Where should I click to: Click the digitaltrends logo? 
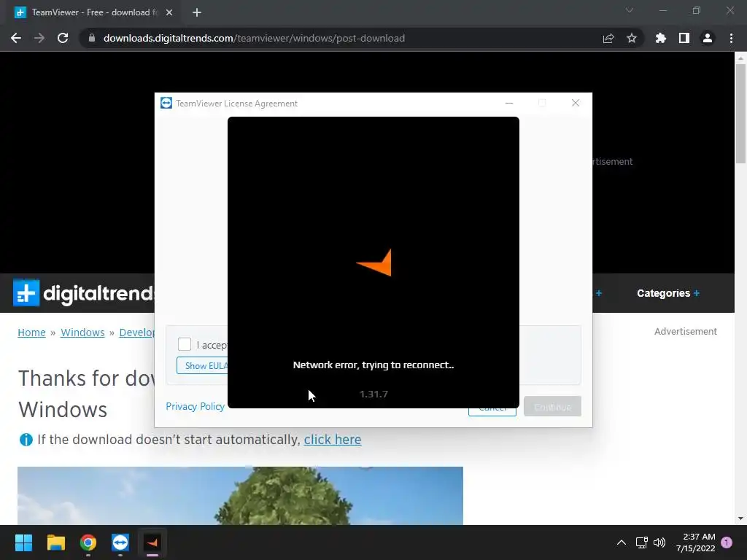[x=84, y=293]
